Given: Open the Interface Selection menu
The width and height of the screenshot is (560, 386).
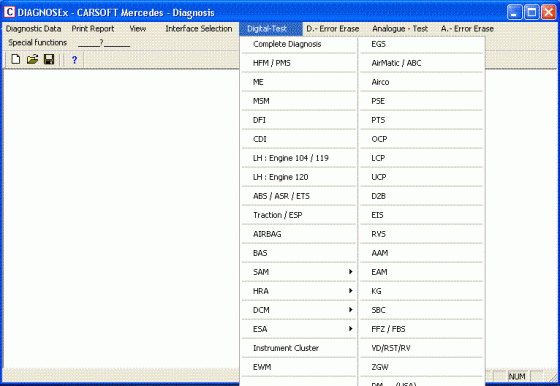Looking at the screenshot, I should pyautogui.click(x=199, y=29).
